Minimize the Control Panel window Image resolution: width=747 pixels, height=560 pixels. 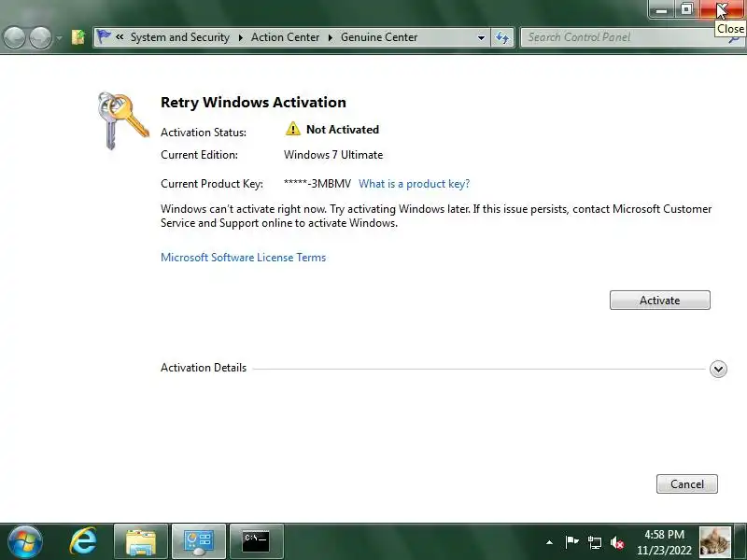[661, 9]
